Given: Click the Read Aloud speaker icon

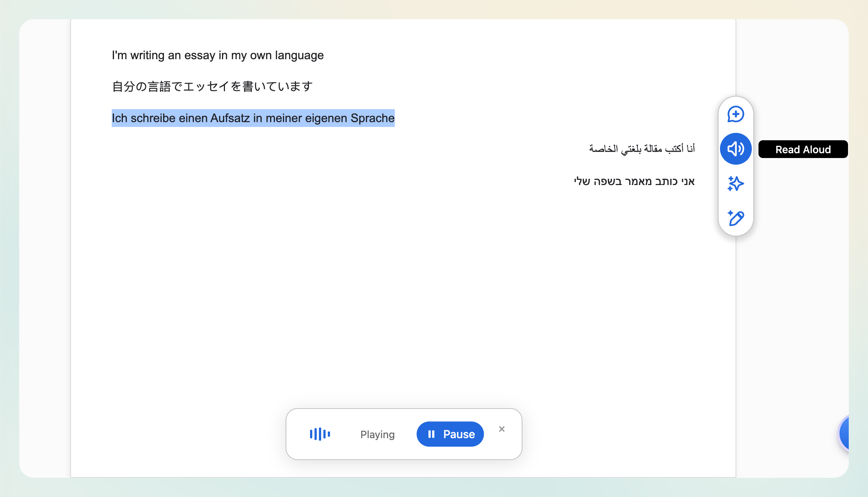Looking at the screenshot, I should [x=736, y=149].
